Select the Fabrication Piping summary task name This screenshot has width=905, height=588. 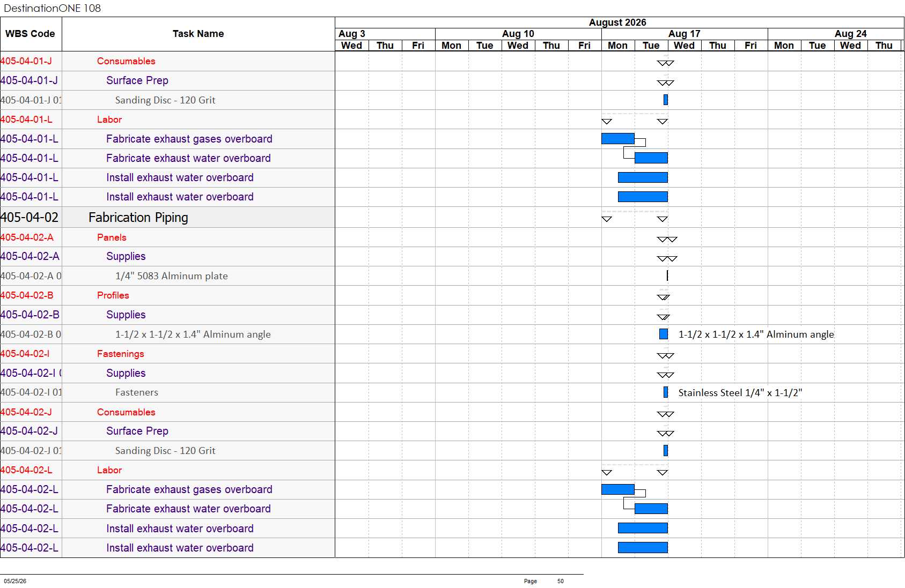pyautogui.click(x=138, y=217)
